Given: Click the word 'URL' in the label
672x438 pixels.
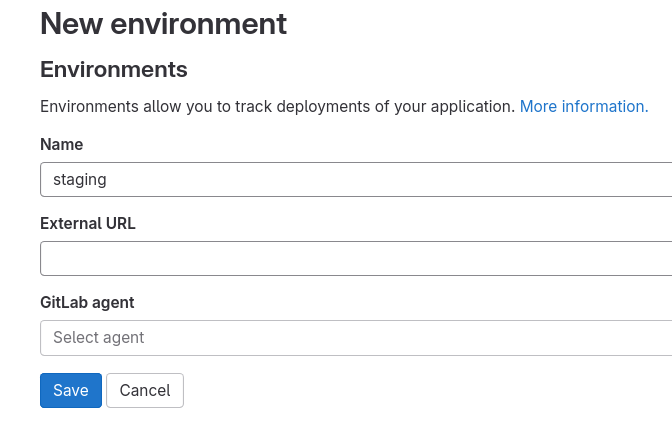Looking at the screenshot, I should pyautogui.click(x=120, y=223).
